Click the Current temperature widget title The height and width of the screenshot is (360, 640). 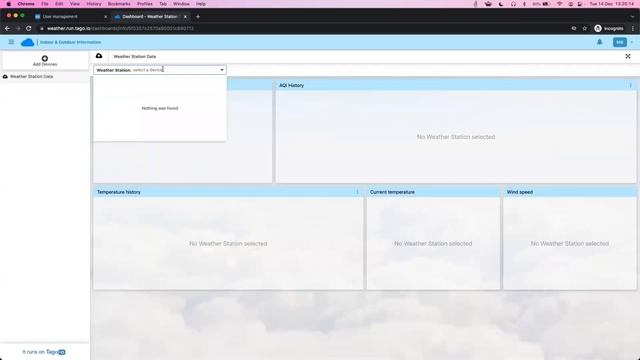coord(392,192)
